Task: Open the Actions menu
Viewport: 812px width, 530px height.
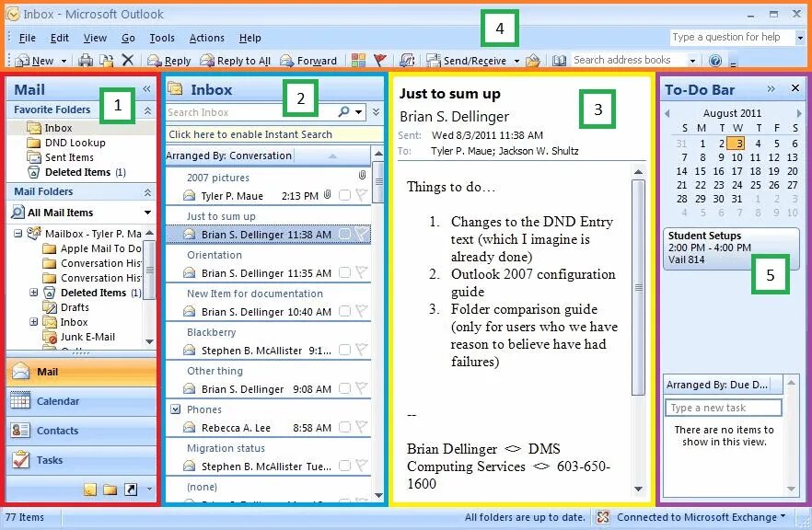Action: coord(206,38)
